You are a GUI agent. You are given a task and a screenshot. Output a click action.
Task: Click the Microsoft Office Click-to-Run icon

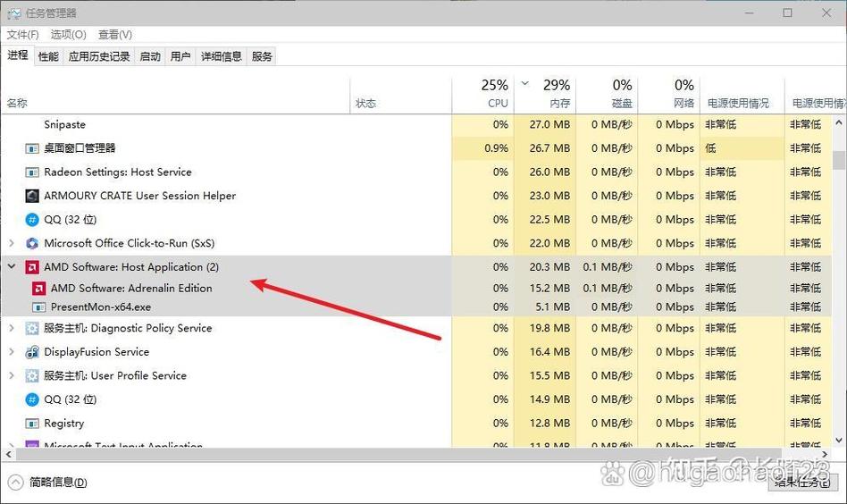click(x=32, y=243)
